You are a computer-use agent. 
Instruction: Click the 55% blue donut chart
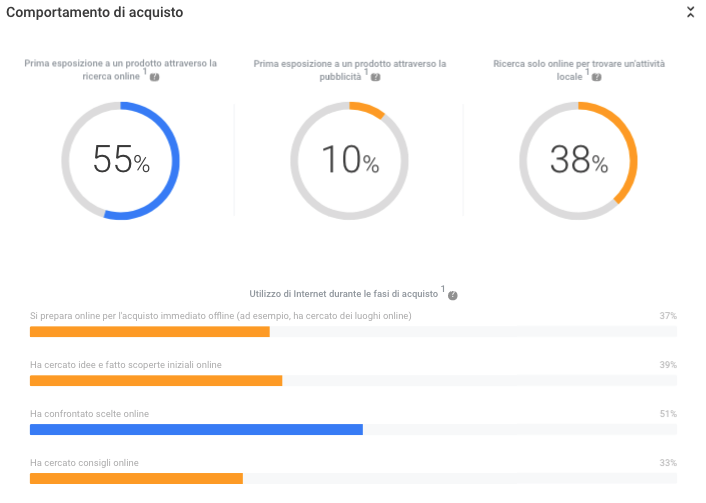coord(121,160)
